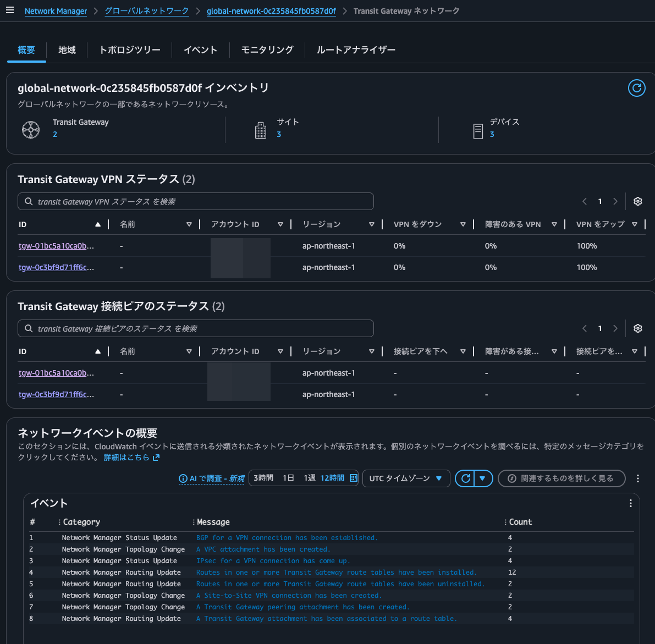
Task: Click AI で調査 - 新規 link
Action: (x=211, y=478)
